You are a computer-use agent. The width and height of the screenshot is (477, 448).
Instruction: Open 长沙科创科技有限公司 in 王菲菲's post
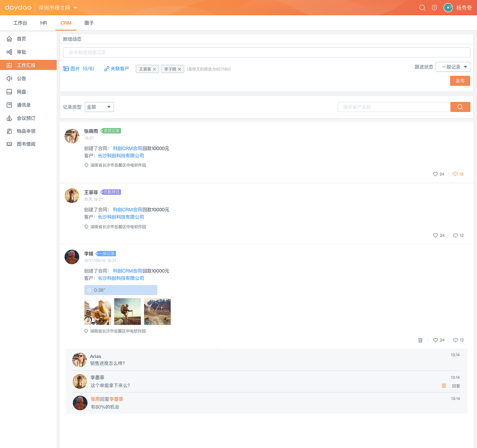(121, 217)
